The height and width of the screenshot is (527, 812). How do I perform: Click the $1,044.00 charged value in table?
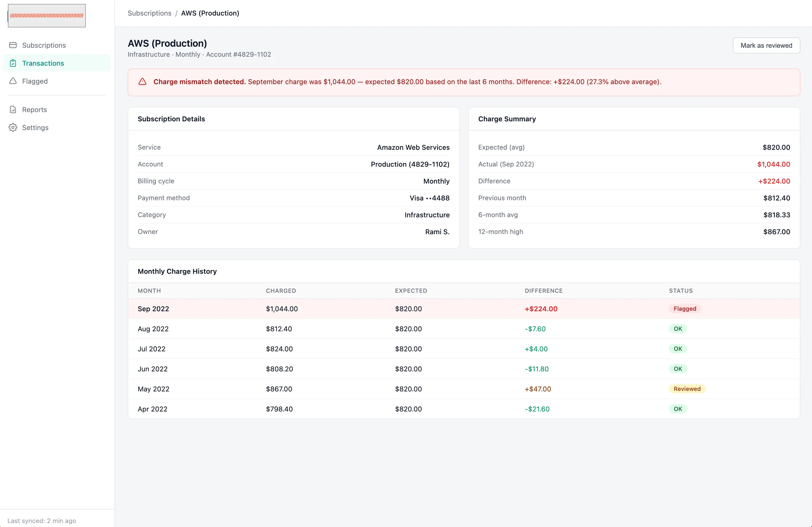282,309
